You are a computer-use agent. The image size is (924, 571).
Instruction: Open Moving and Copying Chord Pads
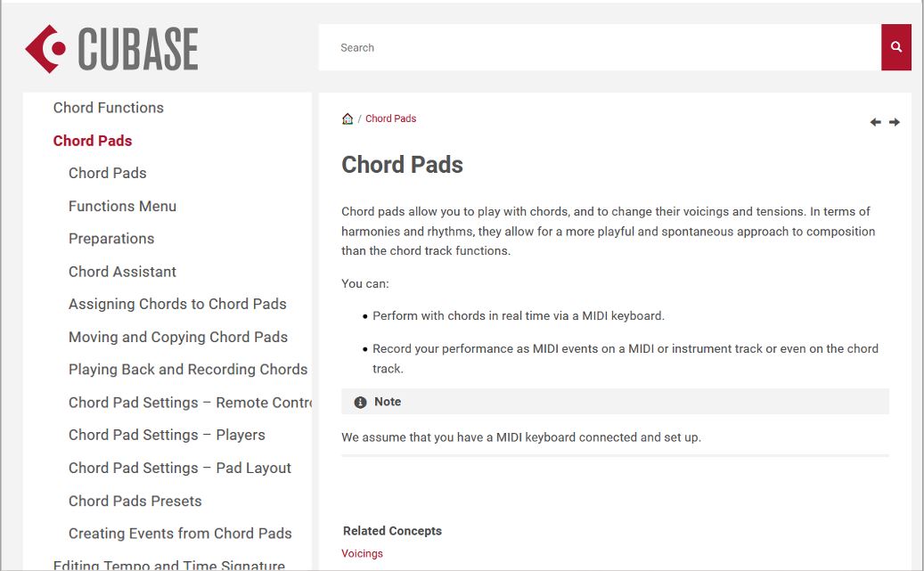tap(178, 337)
